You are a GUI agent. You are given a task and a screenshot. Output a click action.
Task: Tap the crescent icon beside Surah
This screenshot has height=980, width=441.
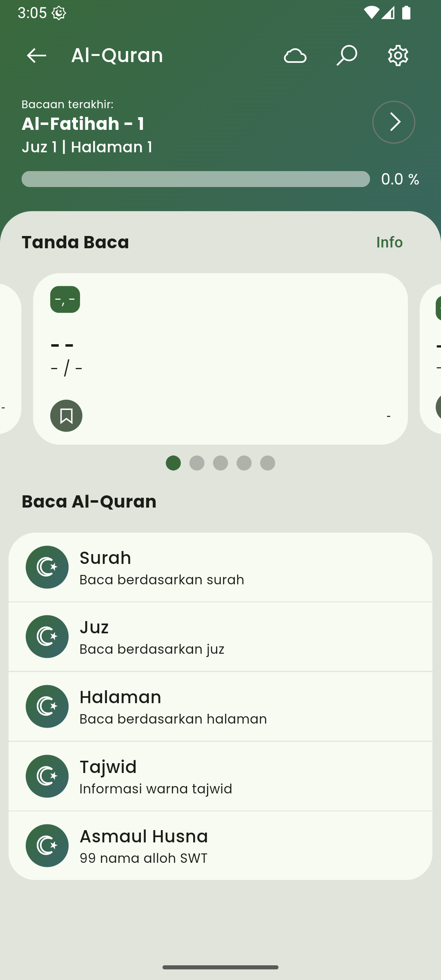(47, 567)
